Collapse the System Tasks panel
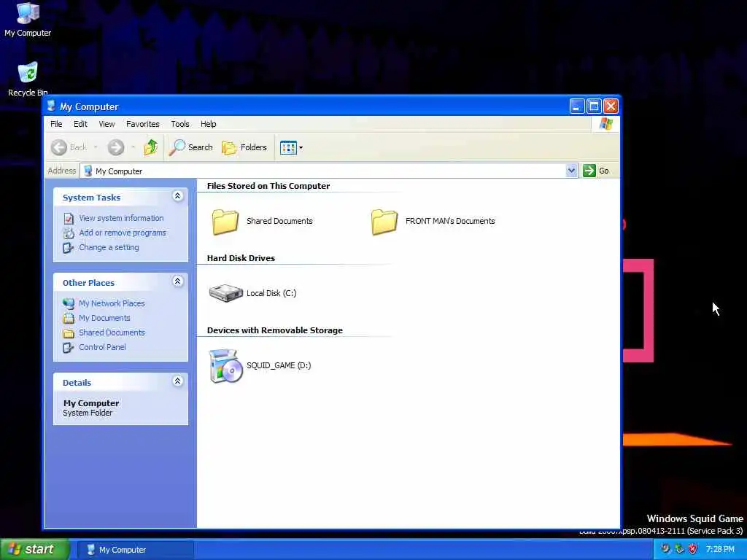This screenshot has width=747, height=560. (178, 195)
